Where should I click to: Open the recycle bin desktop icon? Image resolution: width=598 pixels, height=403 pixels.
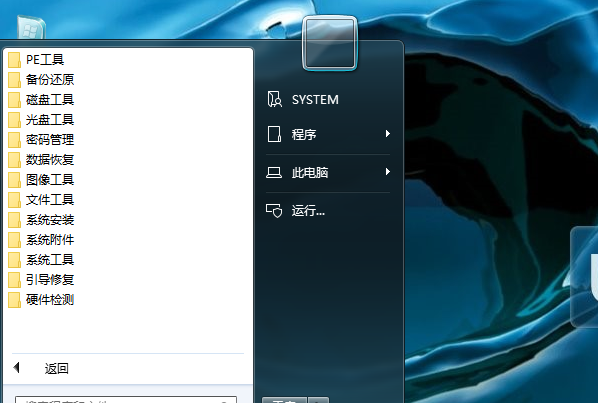point(31,27)
